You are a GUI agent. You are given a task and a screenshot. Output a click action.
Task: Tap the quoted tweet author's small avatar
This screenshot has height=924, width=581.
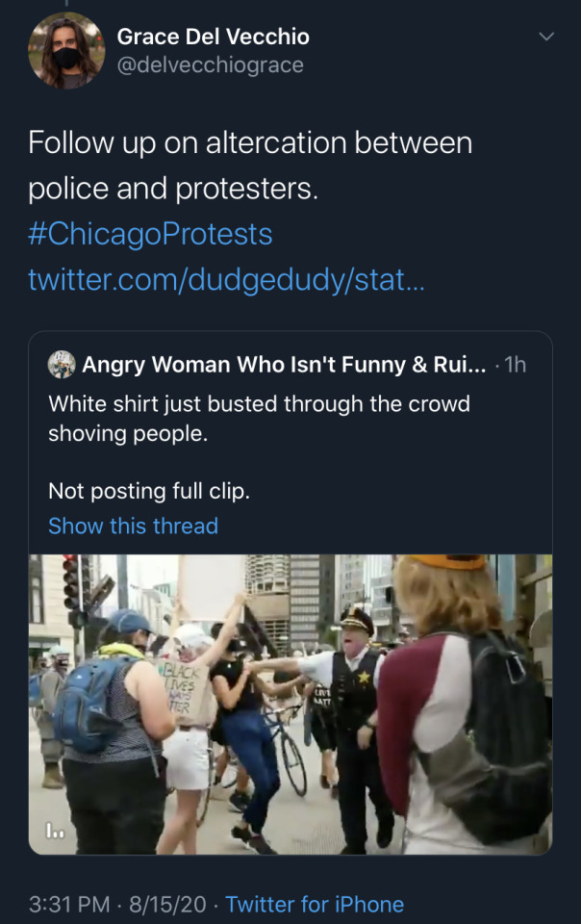[63, 365]
